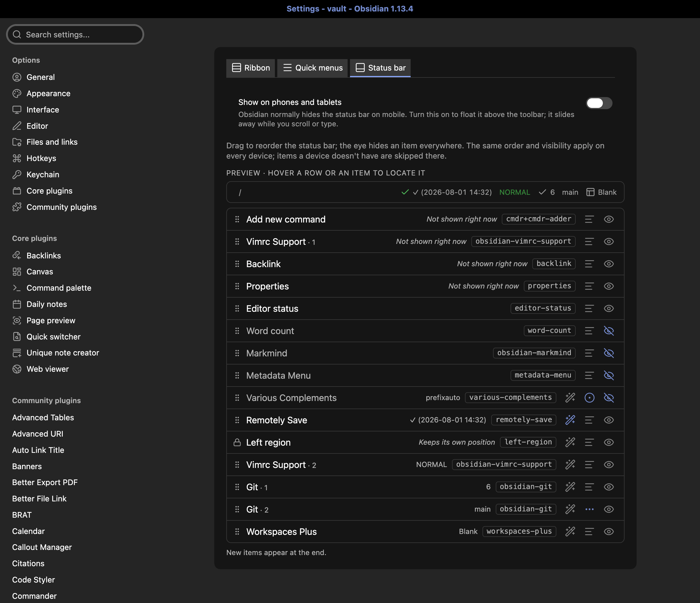Show the Word count item
This screenshot has height=603, width=700.
pyautogui.click(x=609, y=330)
